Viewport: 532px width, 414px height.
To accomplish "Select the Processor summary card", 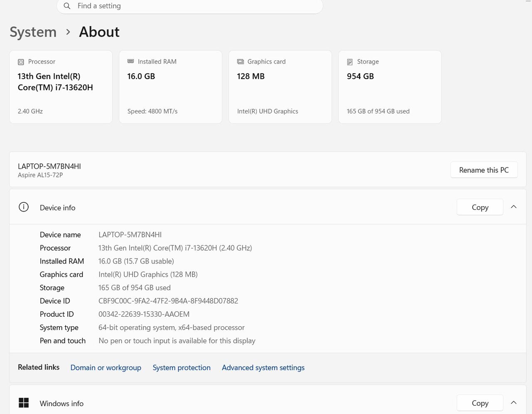I will click(x=61, y=87).
